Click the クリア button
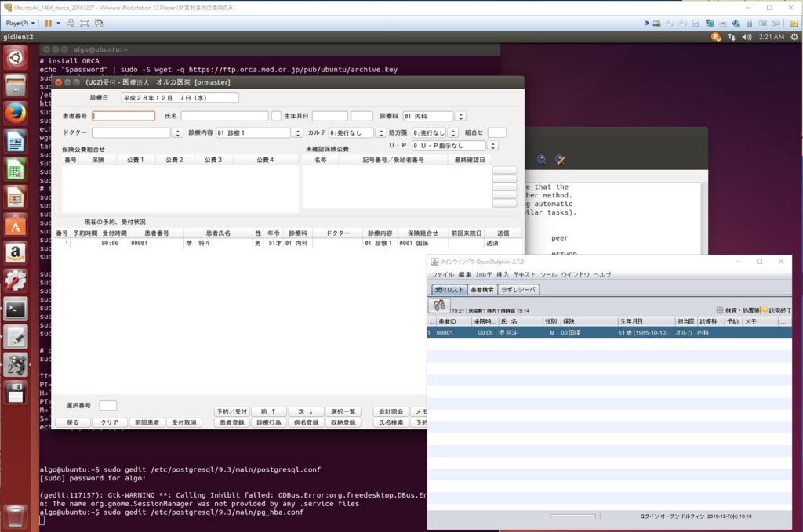This screenshot has height=532, width=803. click(x=110, y=422)
